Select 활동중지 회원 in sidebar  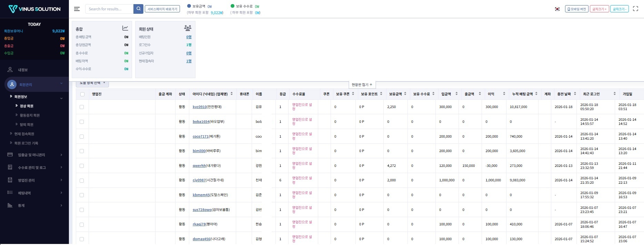pyautogui.click(x=30, y=115)
